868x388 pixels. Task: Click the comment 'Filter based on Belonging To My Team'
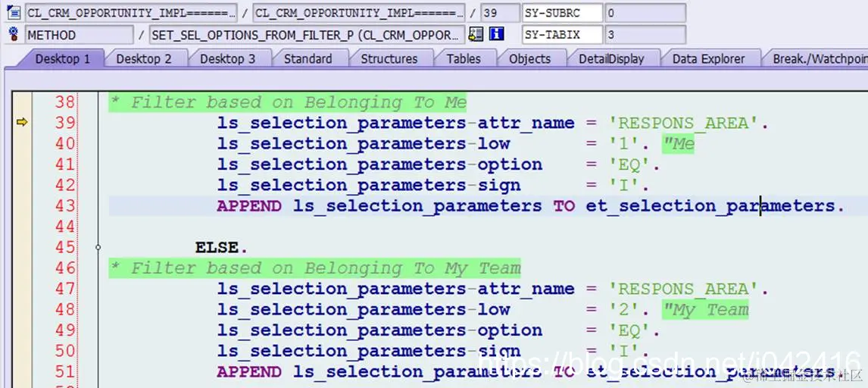316,268
